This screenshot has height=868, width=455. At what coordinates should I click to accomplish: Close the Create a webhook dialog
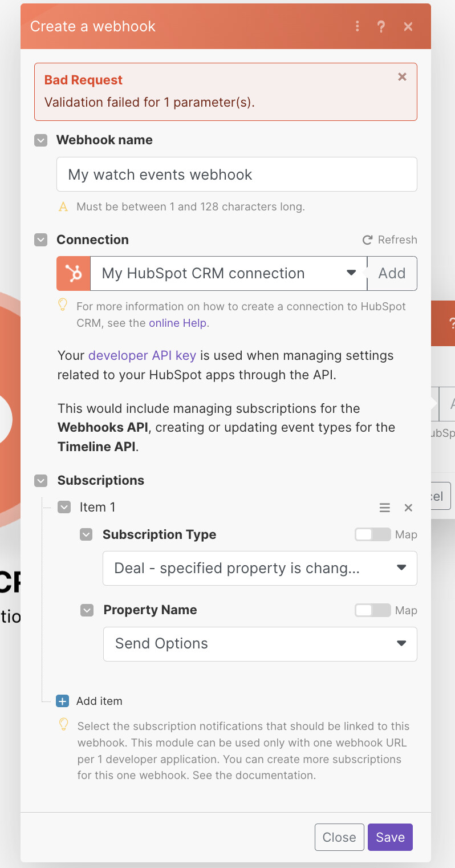click(408, 26)
